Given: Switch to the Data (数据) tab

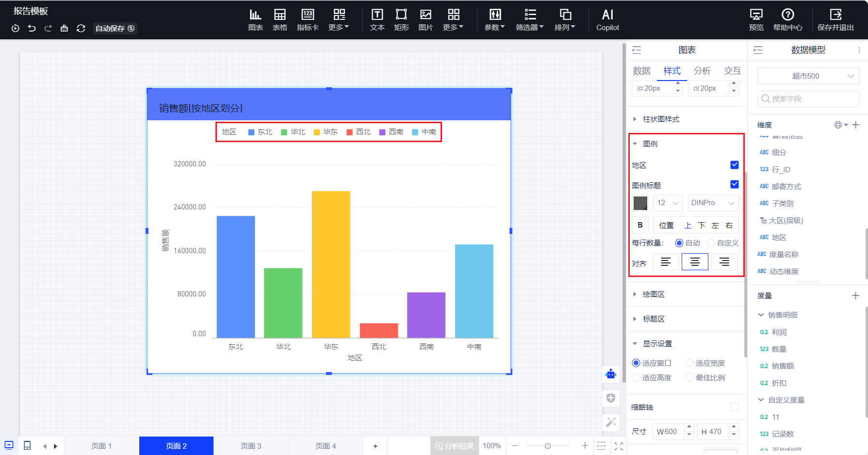Looking at the screenshot, I should (x=641, y=71).
